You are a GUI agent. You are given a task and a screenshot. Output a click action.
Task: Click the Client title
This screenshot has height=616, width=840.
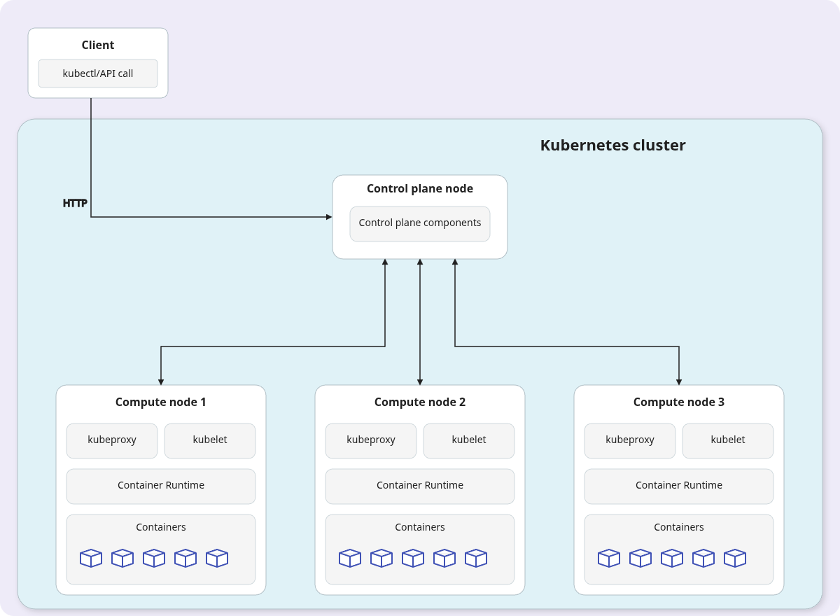point(98,45)
